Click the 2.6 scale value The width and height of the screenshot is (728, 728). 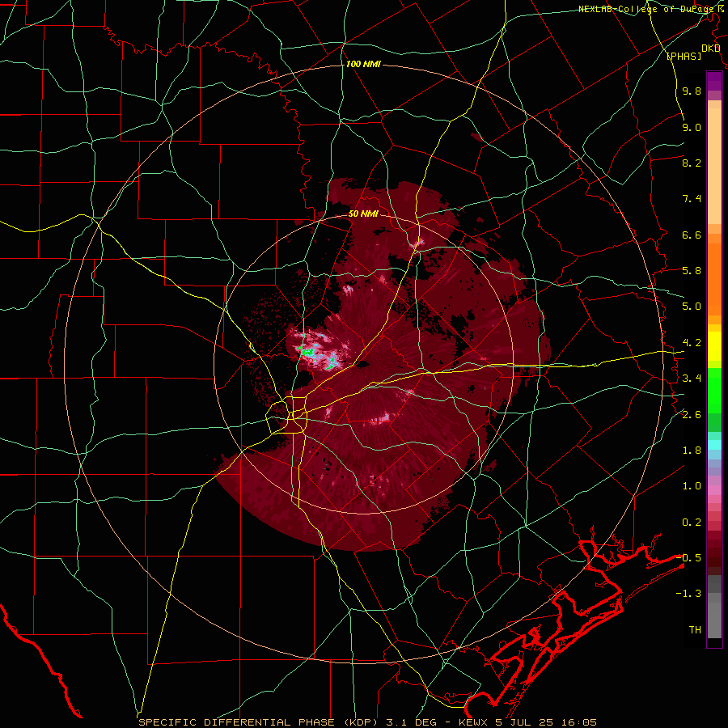692,415
